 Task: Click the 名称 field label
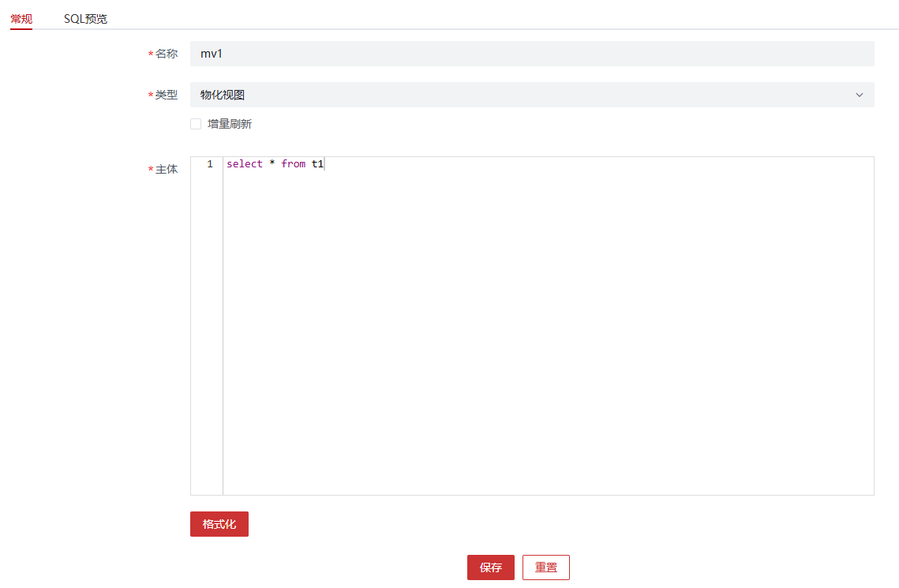click(166, 54)
